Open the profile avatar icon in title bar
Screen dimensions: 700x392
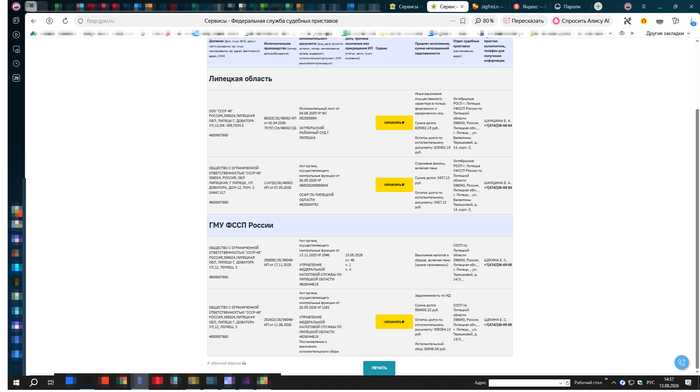click(628, 6)
